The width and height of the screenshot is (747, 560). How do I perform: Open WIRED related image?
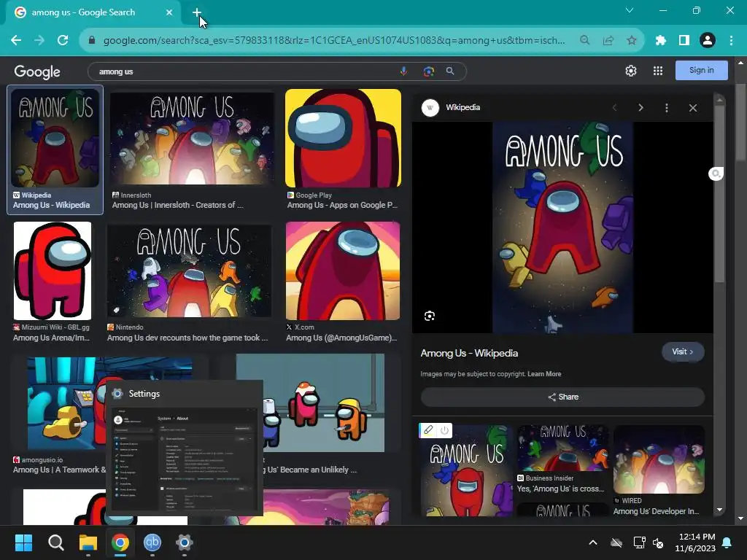click(659, 459)
